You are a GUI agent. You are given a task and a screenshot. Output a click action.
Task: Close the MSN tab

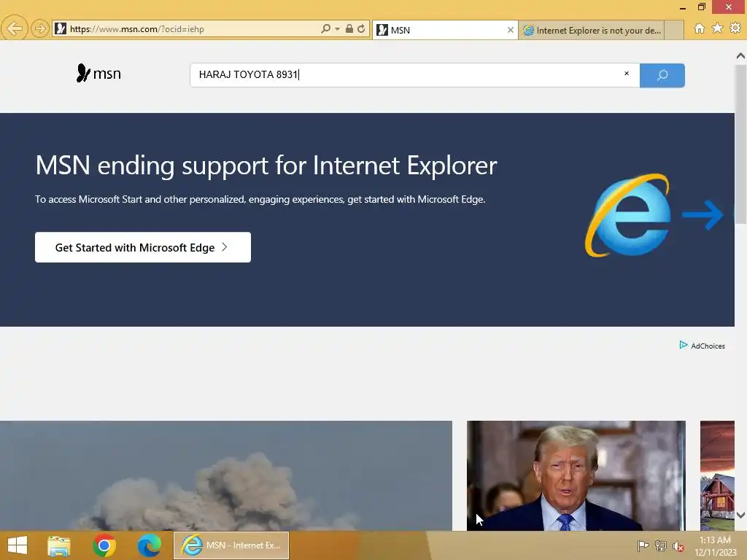[511, 30]
